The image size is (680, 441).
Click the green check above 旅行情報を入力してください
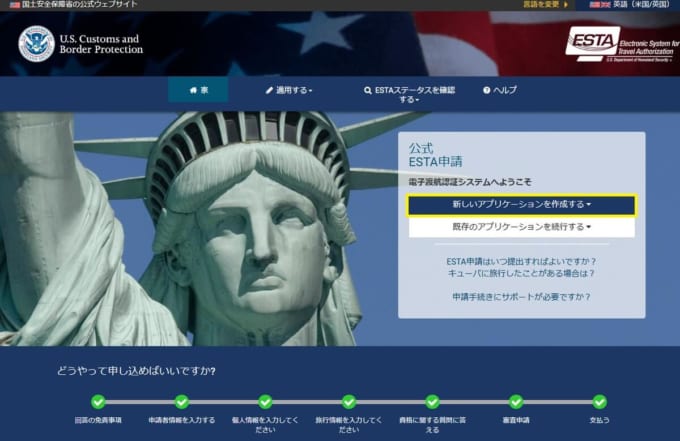point(349,402)
